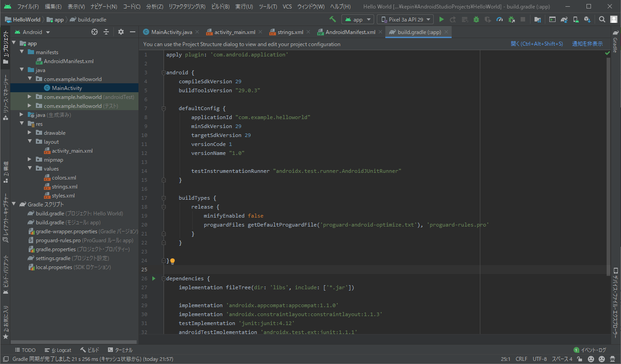Click Run with Coverage icon

[488, 19]
